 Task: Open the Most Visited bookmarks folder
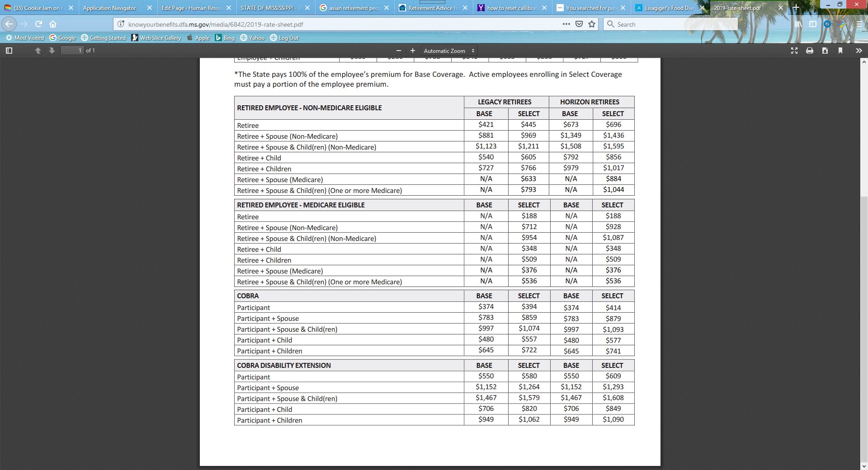pyautogui.click(x=25, y=38)
